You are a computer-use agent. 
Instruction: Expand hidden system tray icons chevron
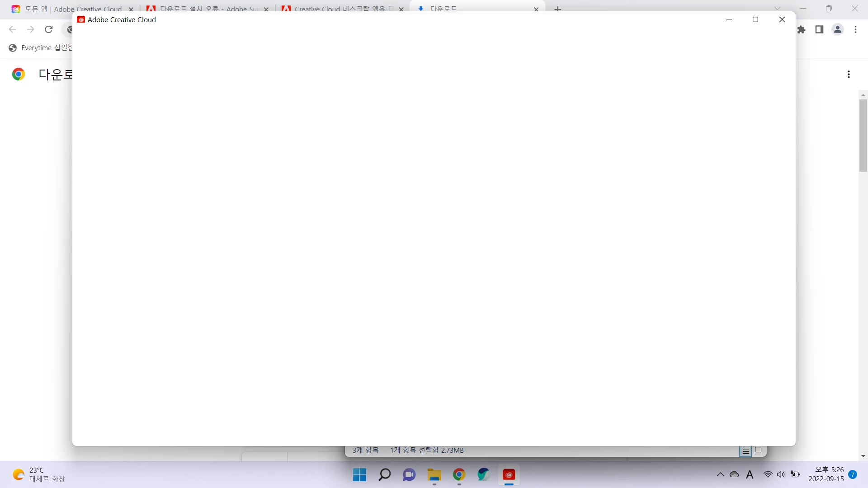[720, 474]
